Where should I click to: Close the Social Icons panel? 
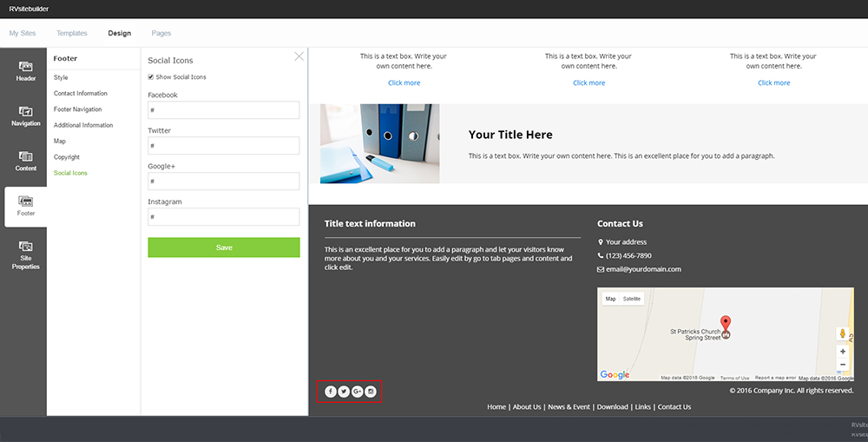coord(299,56)
